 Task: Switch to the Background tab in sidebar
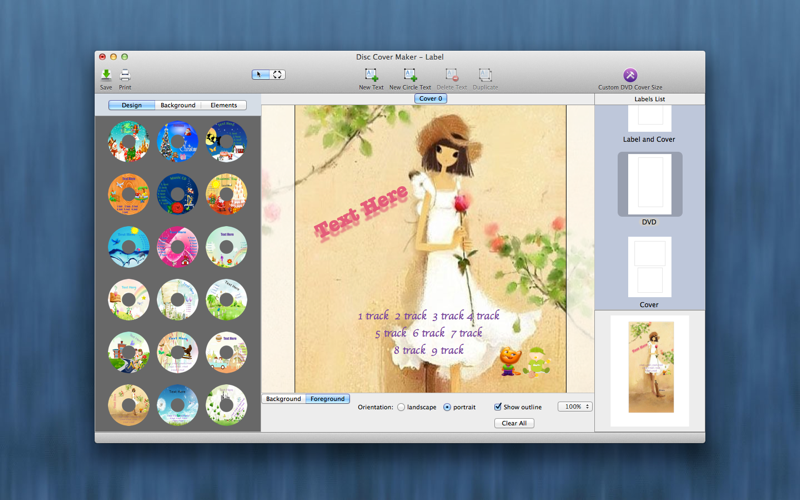pyautogui.click(x=178, y=105)
